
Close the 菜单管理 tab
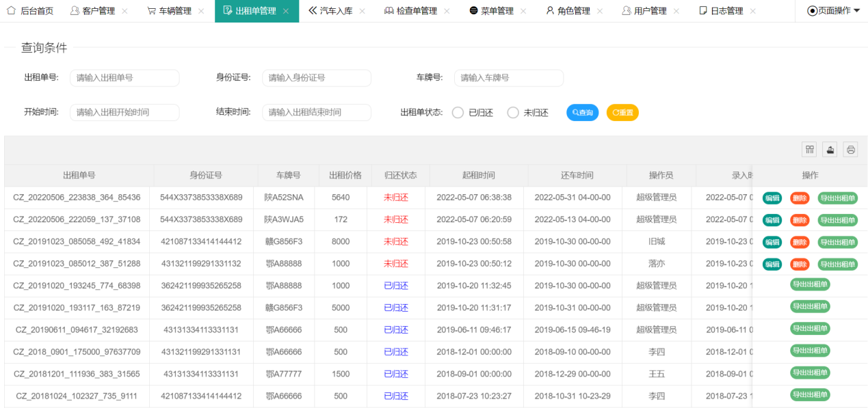(x=523, y=11)
